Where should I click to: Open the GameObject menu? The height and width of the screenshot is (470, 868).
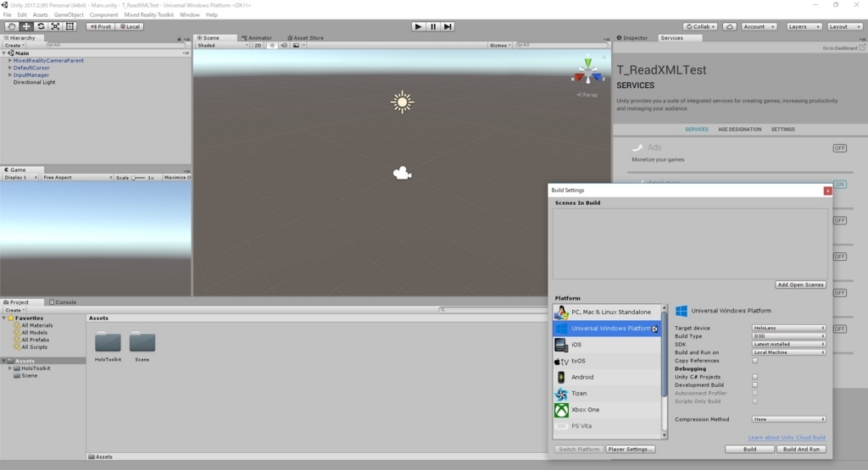[x=69, y=15]
